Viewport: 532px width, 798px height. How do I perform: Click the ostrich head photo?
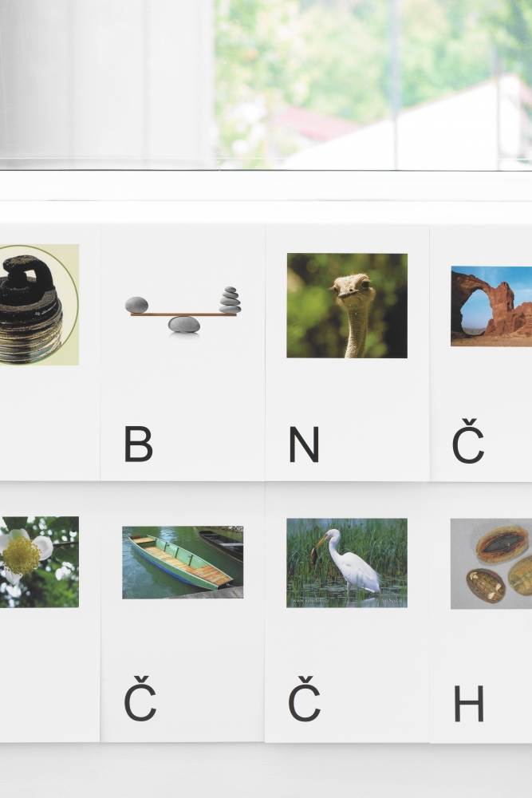pyautogui.click(x=347, y=306)
